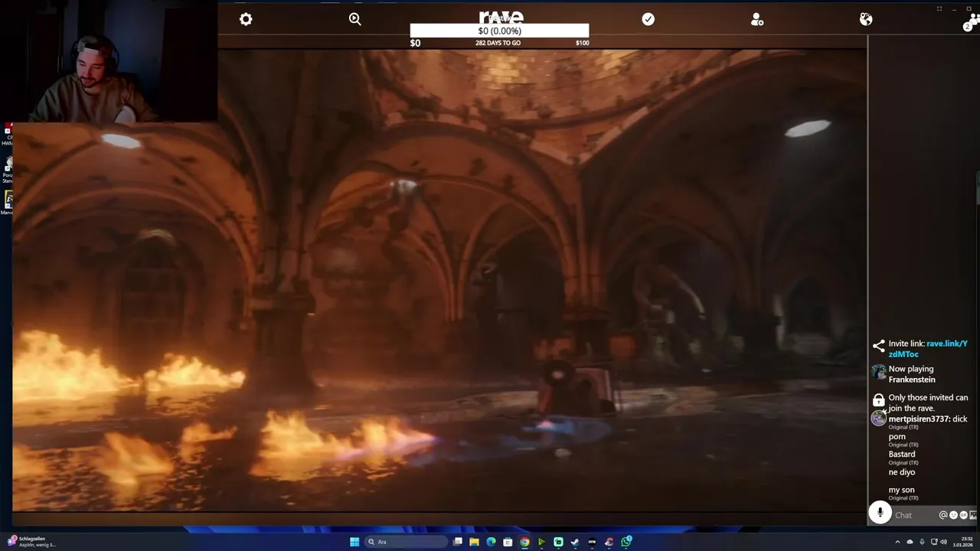Open the friends/users icon in Rave
980x551 pixels.
(757, 20)
